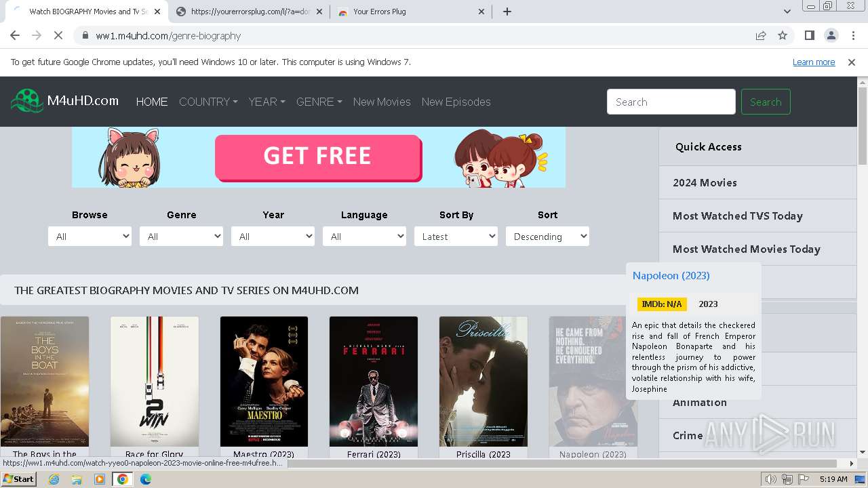The height and width of the screenshot is (488, 868).
Task: Go back using browser back arrow
Action: point(15,35)
